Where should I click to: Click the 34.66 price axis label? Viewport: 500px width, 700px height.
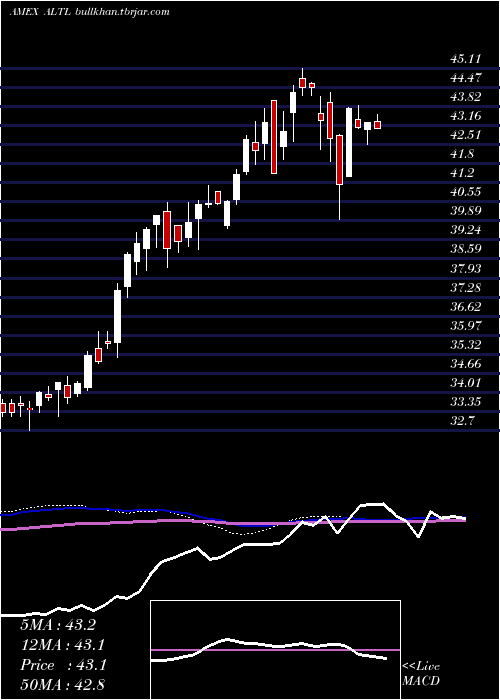click(465, 363)
